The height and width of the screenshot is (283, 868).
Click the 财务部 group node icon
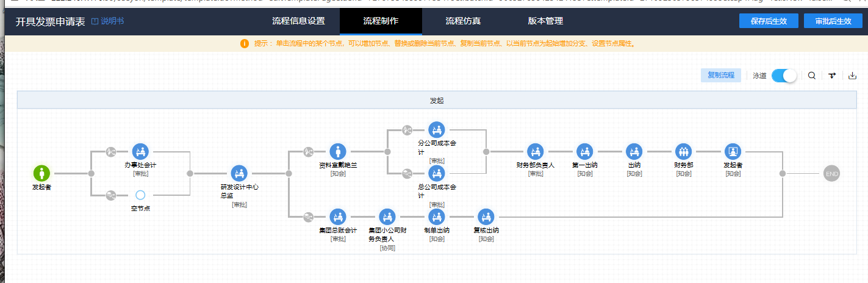pos(684,151)
